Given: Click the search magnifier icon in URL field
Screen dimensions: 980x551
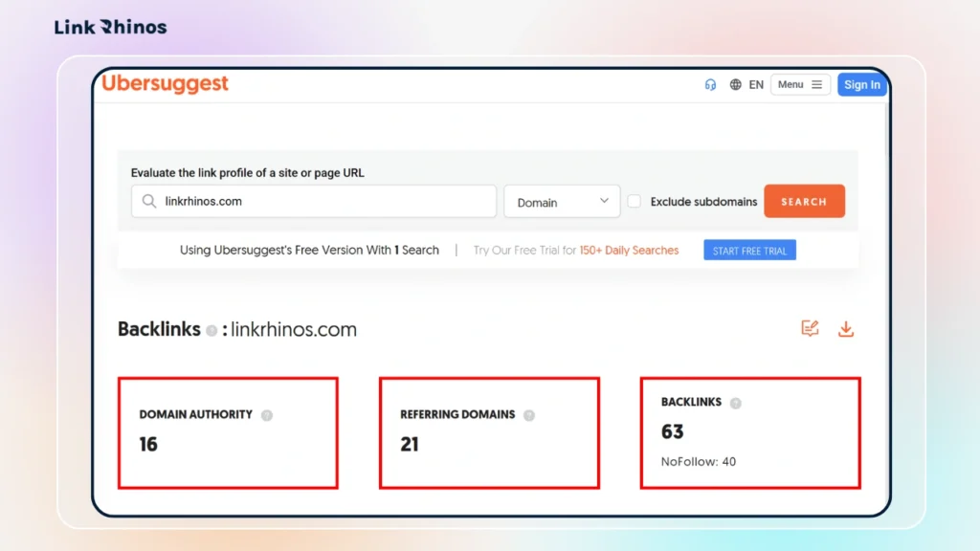Looking at the screenshot, I should [x=148, y=201].
